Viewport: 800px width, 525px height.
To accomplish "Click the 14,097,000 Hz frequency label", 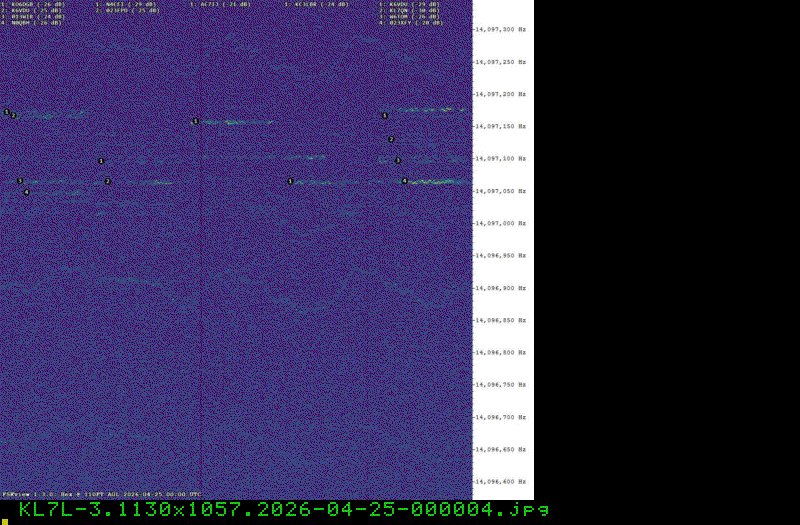I will [500, 223].
